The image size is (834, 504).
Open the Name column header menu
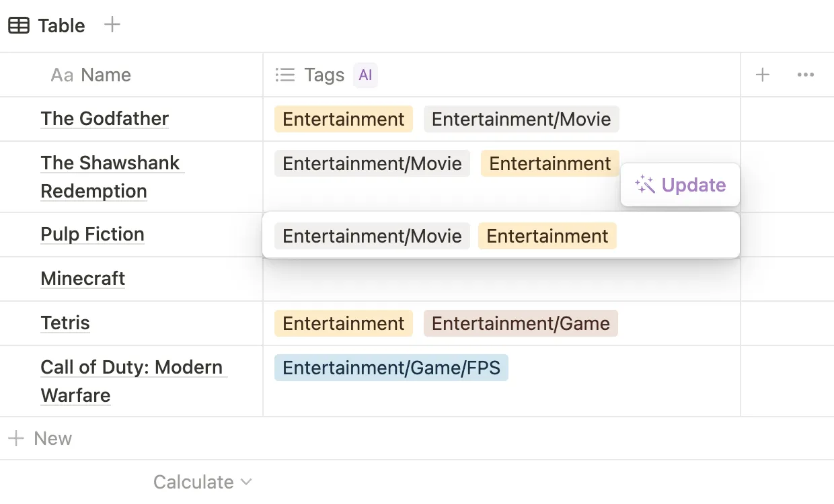click(106, 75)
